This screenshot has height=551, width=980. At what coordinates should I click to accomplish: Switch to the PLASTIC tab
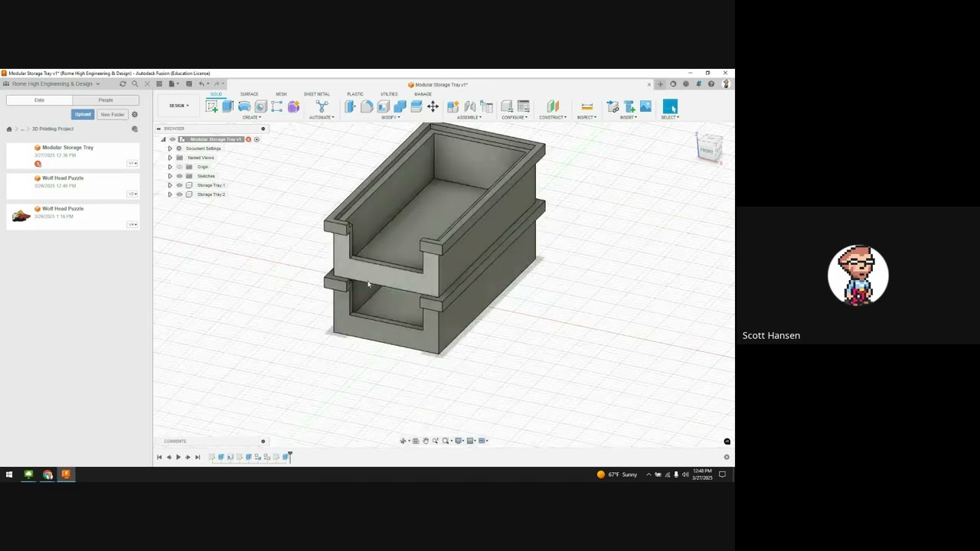(355, 94)
